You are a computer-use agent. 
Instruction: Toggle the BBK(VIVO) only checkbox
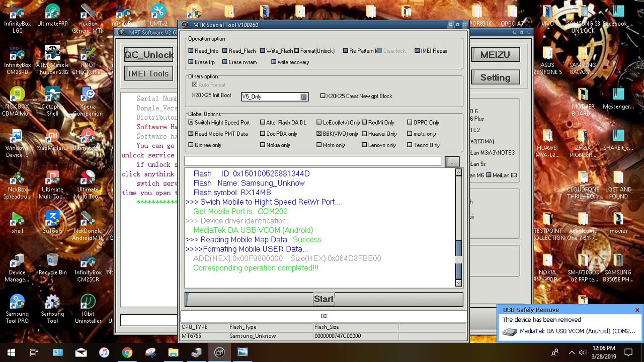point(319,134)
